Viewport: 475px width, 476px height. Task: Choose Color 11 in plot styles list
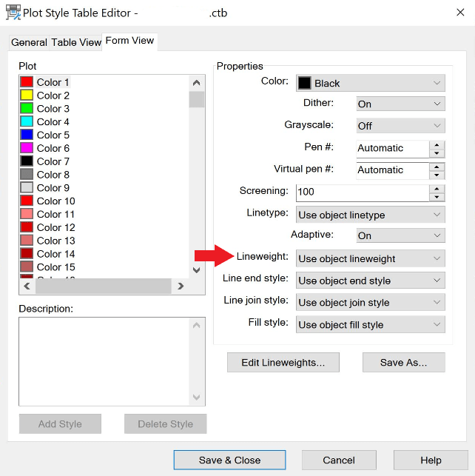point(55,214)
